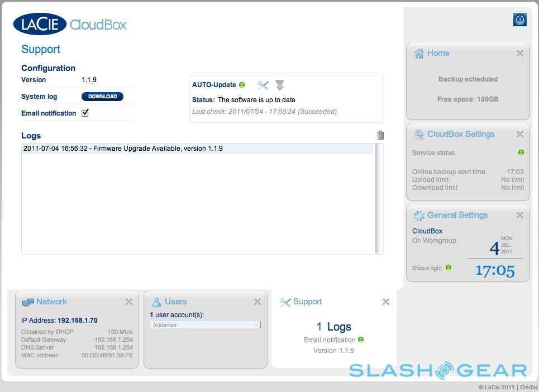The image size is (539, 392).
Task: Click the Home widget house icon
Action: (x=419, y=54)
